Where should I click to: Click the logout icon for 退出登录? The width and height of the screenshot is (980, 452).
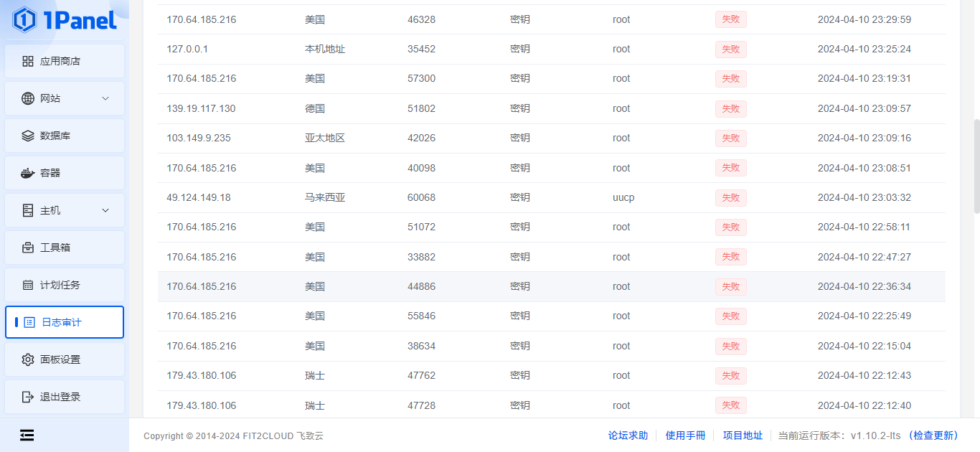click(x=28, y=397)
